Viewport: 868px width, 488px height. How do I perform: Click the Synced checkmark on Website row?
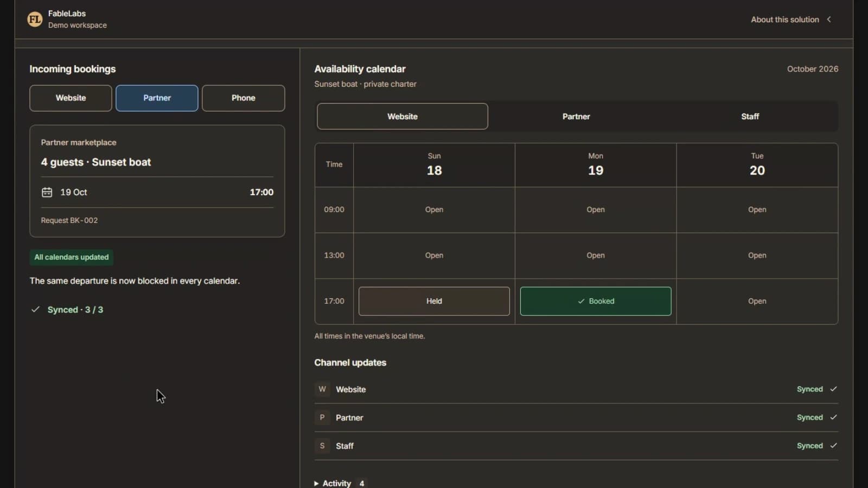click(x=834, y=389)
